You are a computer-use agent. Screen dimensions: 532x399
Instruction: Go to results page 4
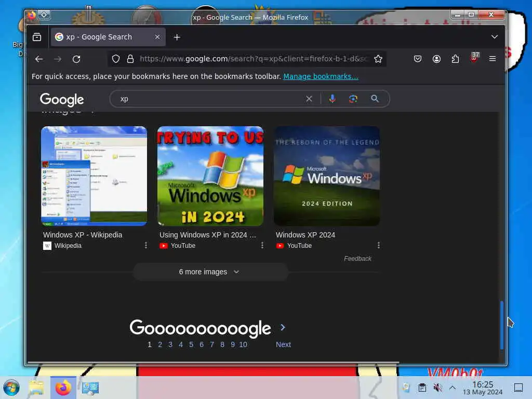[181, 344]
